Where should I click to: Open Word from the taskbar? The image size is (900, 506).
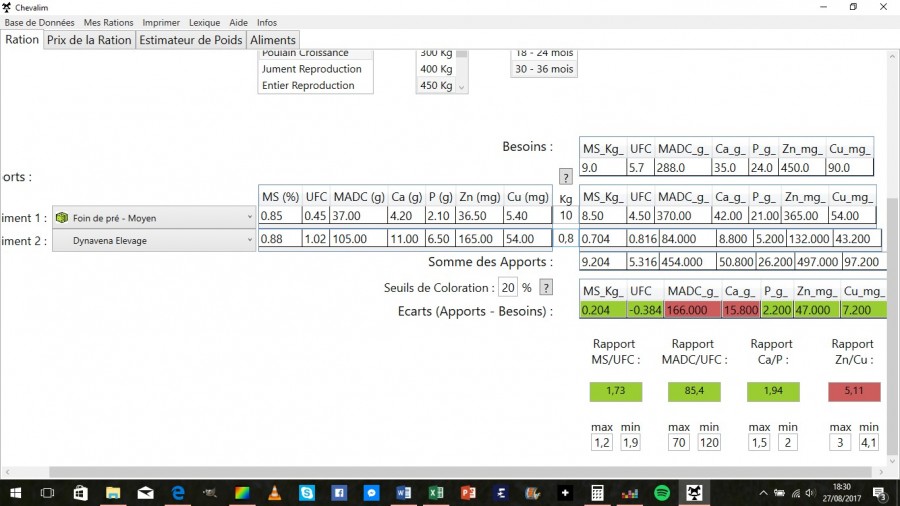click(x=403, y=493)
